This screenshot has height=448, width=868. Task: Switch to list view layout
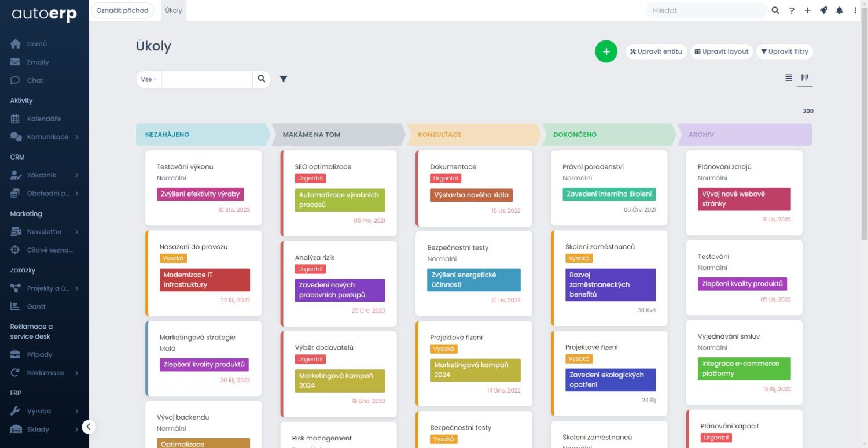coord(788,77)
